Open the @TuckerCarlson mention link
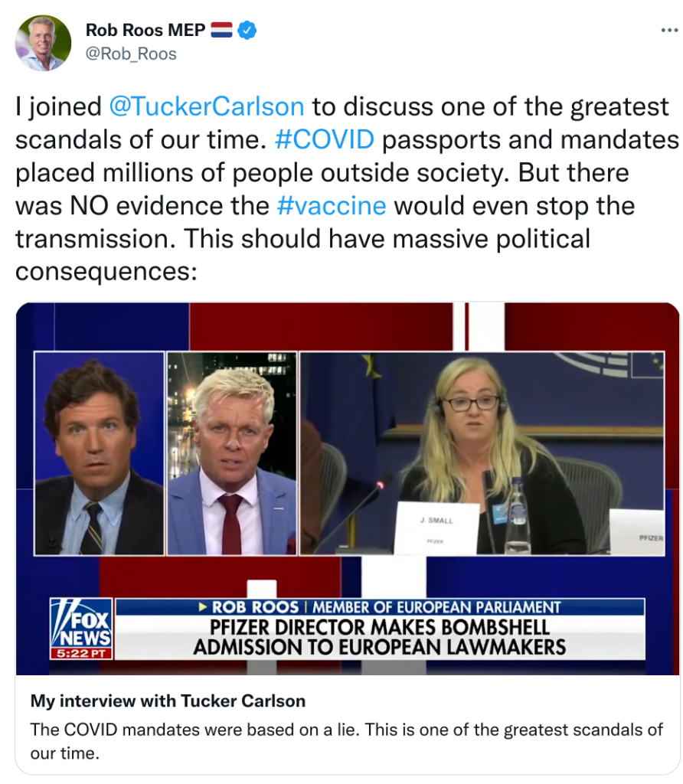 pyautogui.click(x=207, y=106)
